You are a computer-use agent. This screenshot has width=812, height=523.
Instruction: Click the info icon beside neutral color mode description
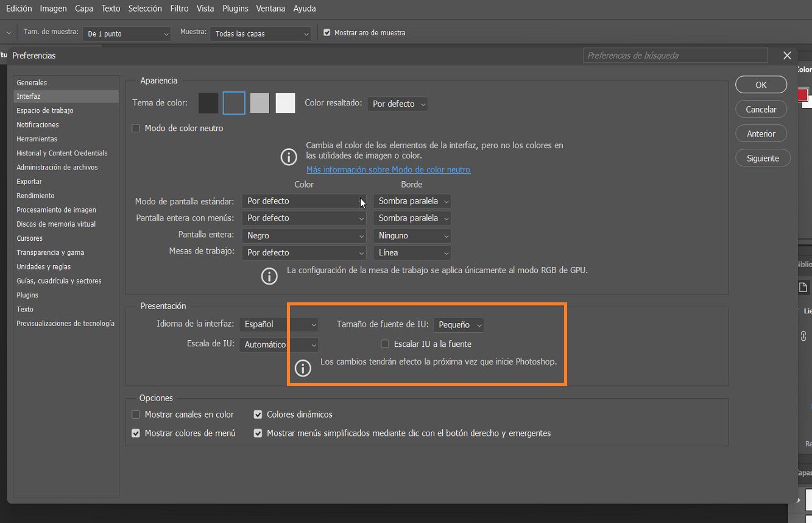click(x=288, y=157)
